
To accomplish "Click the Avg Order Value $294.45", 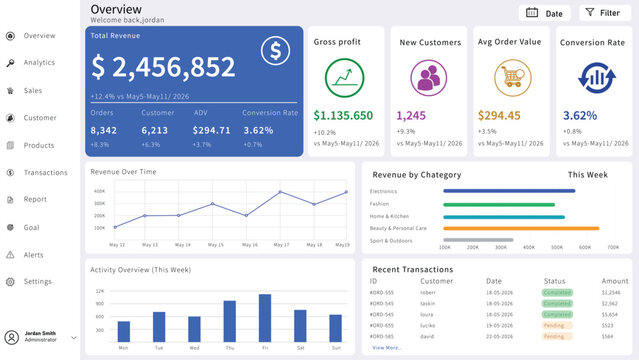I will [x=499, y=116].
